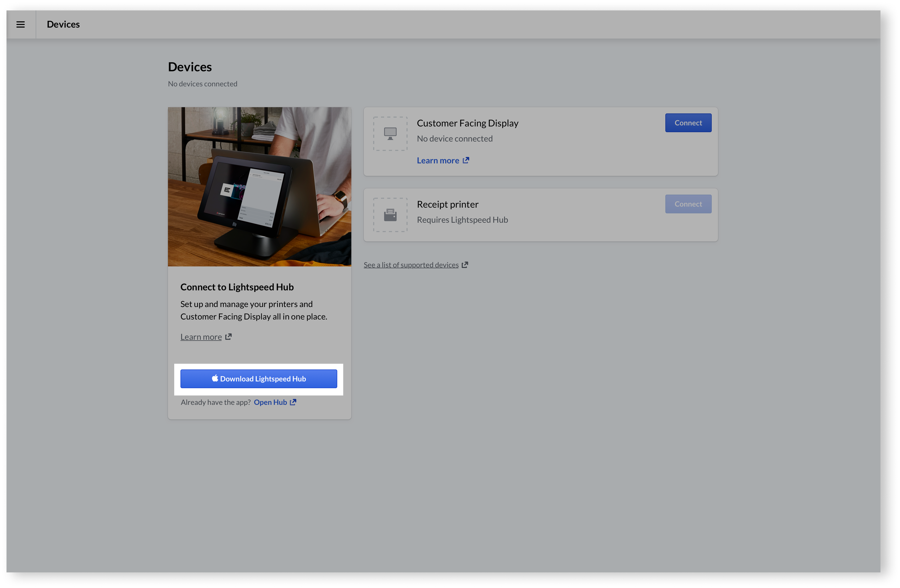Click the Apple logo icon in download button
The image size is (900, 588).
(x=215, y=378)
